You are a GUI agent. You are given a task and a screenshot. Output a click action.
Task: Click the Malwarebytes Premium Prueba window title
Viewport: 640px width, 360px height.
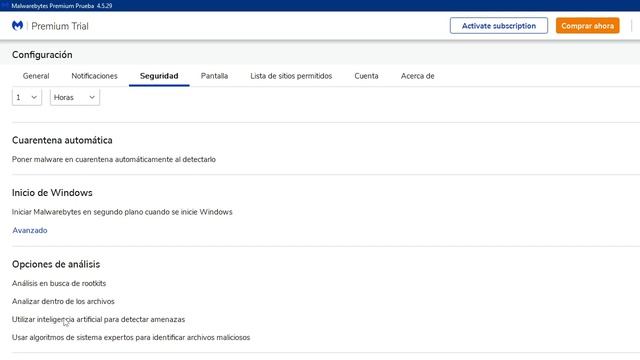point(62,6)
